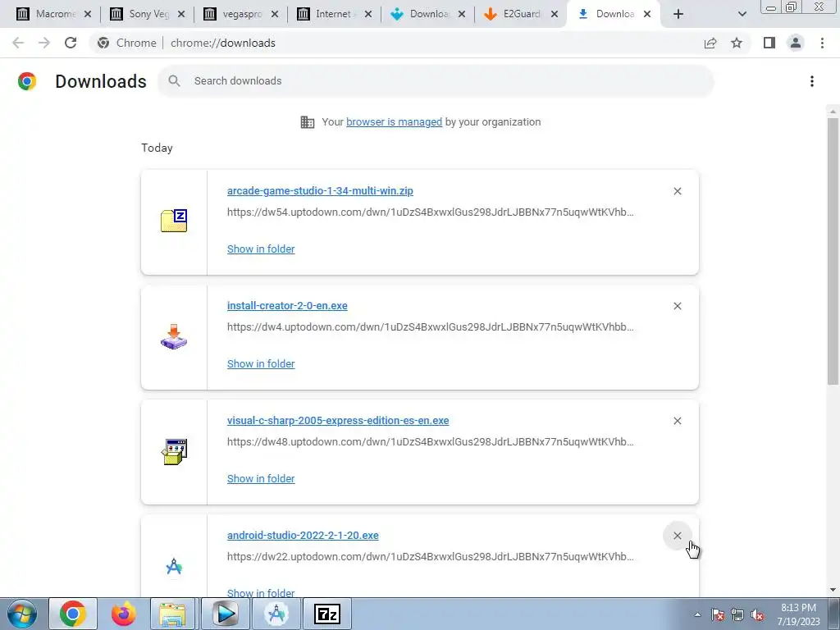
Task: Open Windows Explorer from taskbar
Action: pyautogui.click(x=172, y=614)
